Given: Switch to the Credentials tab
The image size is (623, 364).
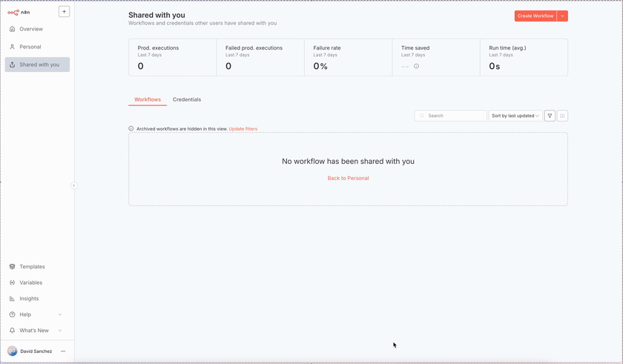Looking at the screenshot, I should (187, 99).
